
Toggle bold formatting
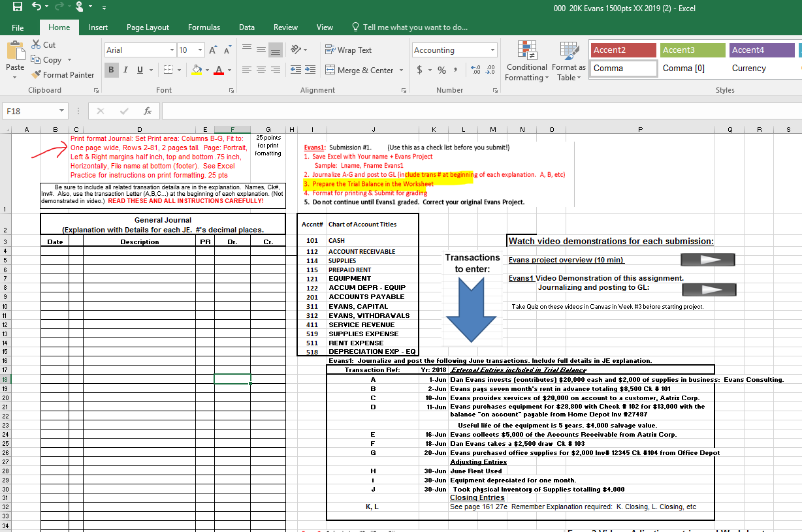pos(111,70)
